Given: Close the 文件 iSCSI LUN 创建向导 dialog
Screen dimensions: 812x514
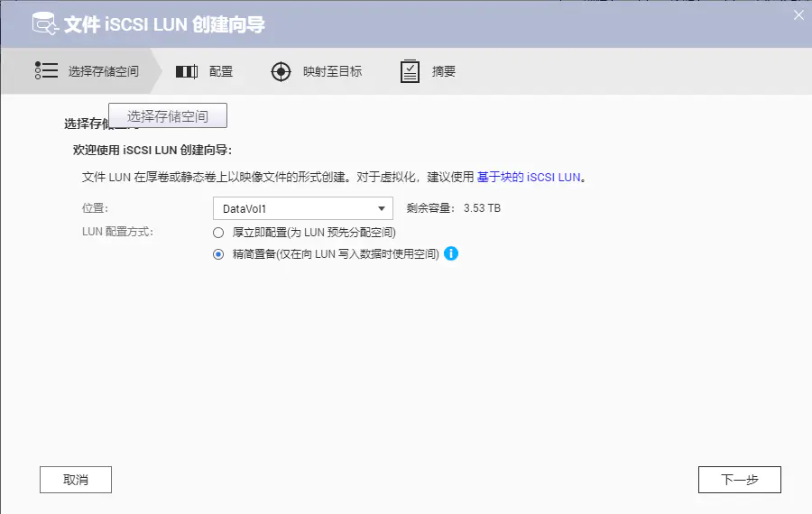Looking at the screenshot, I should [x=798, y=15].
